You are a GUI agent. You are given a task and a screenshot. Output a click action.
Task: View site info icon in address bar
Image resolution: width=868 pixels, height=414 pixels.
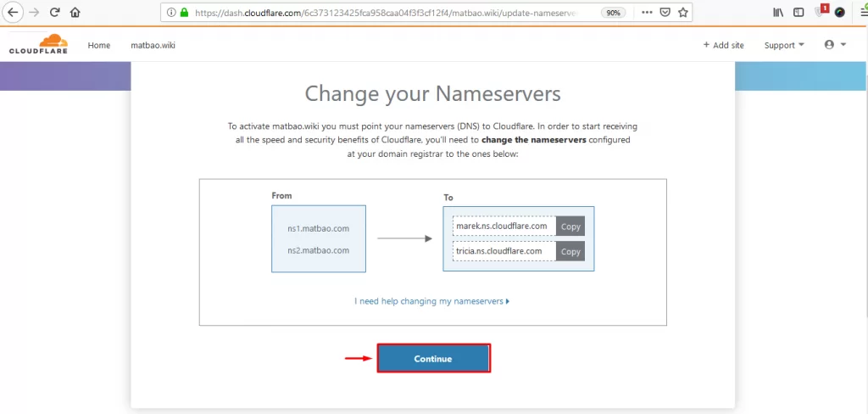171,12
